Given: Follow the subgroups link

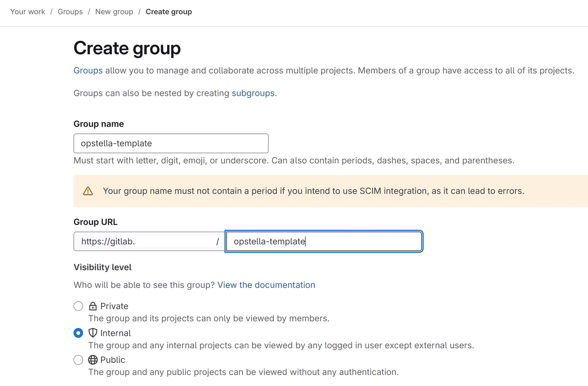Looking at the screenshot, I should pos(253,93).
